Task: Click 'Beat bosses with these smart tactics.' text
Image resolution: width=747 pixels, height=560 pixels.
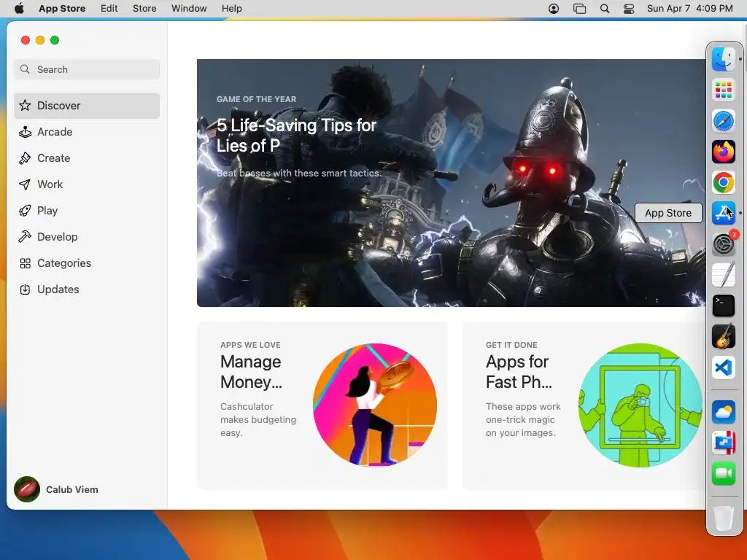Action: pyautogui.click(x=298, y=174)
